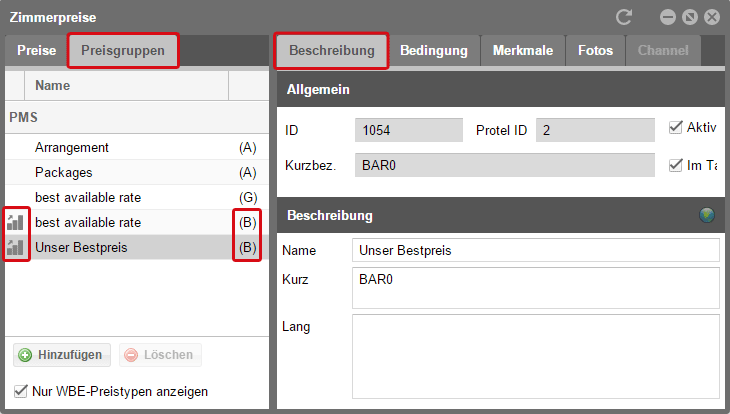Open the Bedingung tab
This screenshot has height=414, width=730.
click(x=434, y=50)
